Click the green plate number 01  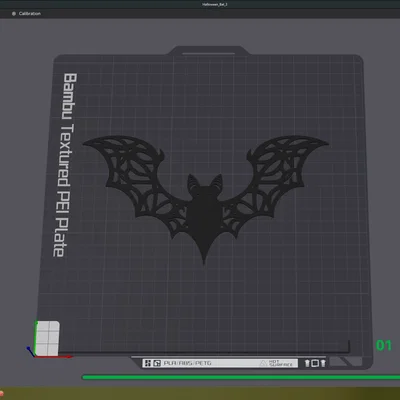tap(384, 345)
